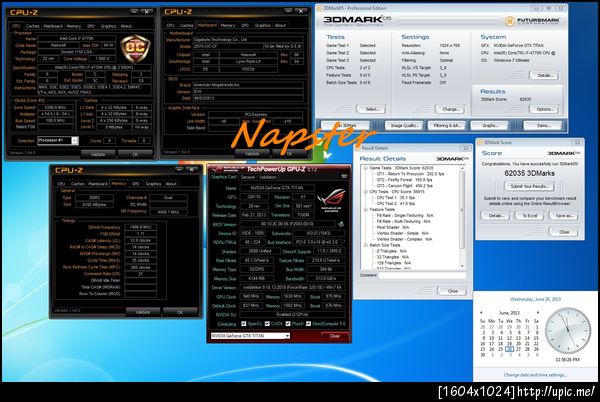The width and height of the screenshot is (600, 402).
Task: Select CPU Test 1 result row
Action: pos(396,198)
